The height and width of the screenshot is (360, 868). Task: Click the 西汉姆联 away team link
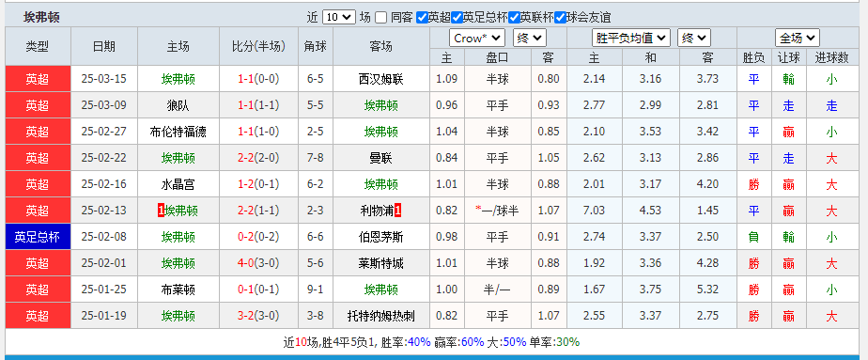(x=380, y=79)
